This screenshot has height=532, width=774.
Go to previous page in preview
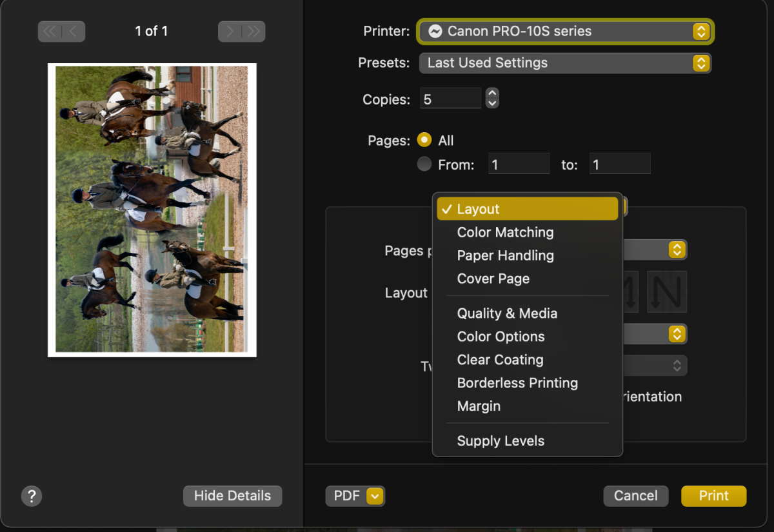pyautogui.click(x=73, y=32)
